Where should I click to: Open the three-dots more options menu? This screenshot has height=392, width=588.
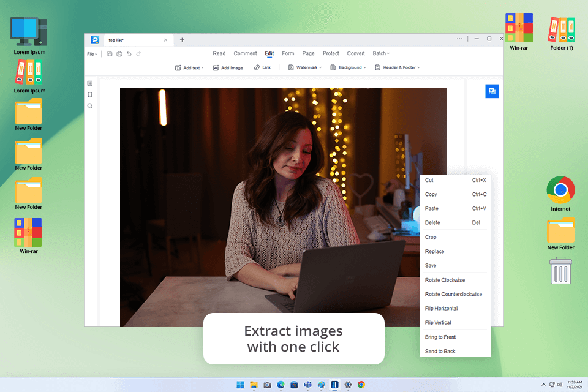[x=459, y=38]
